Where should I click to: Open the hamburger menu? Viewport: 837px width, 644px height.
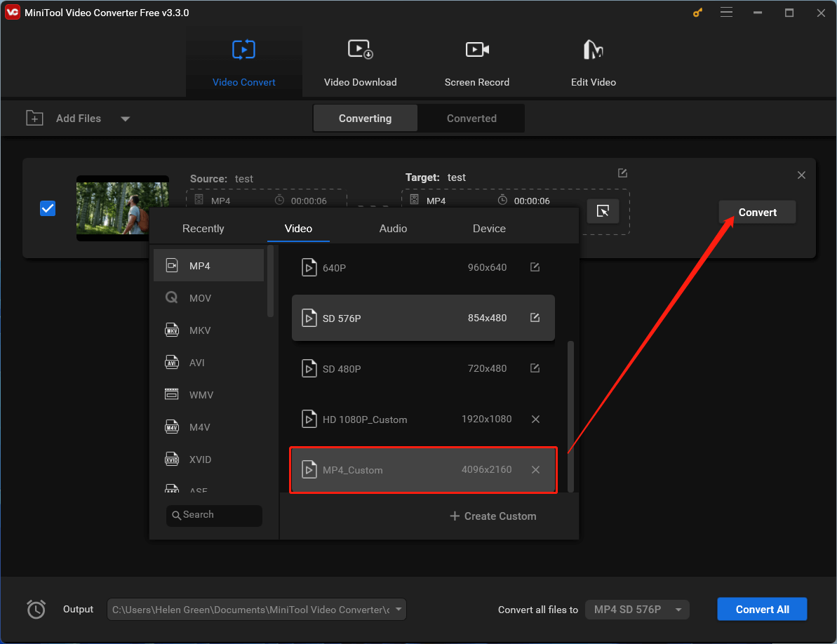click(726, 12)
